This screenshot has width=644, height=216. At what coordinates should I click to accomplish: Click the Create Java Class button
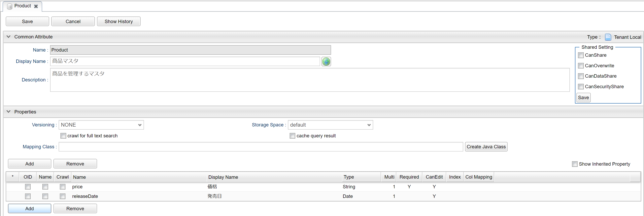[486, 147]
